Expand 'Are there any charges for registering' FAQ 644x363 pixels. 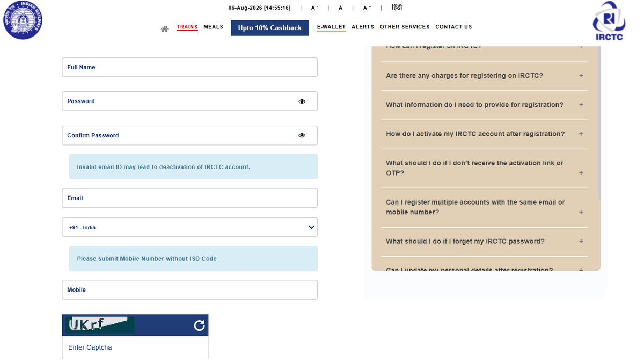[x=484, y=76]
